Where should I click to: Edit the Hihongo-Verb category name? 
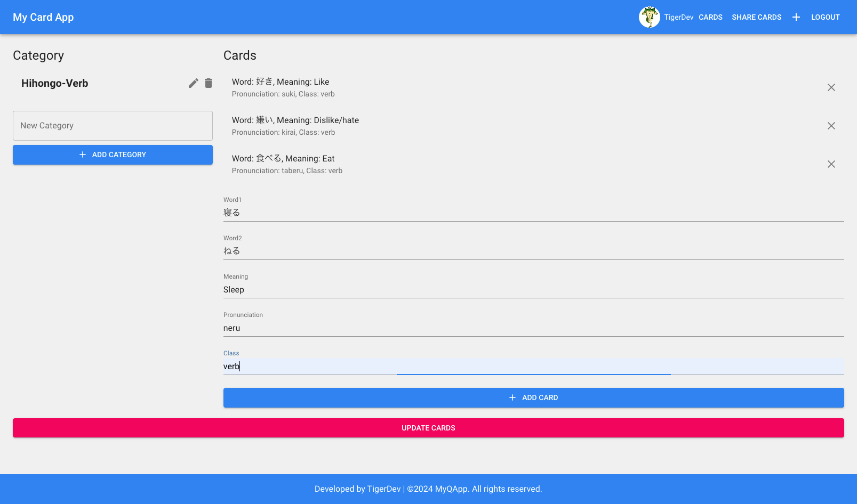click(x=193, y=83)
